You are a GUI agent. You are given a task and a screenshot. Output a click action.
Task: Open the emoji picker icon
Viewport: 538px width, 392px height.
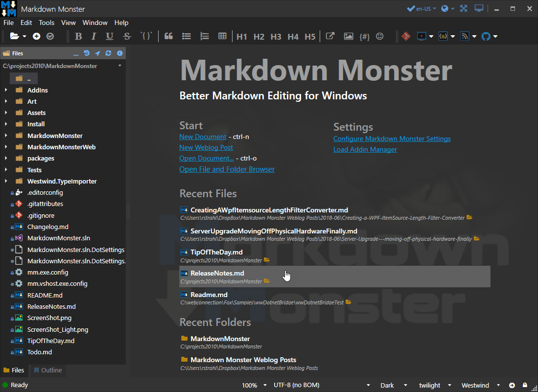pos(380,36)
